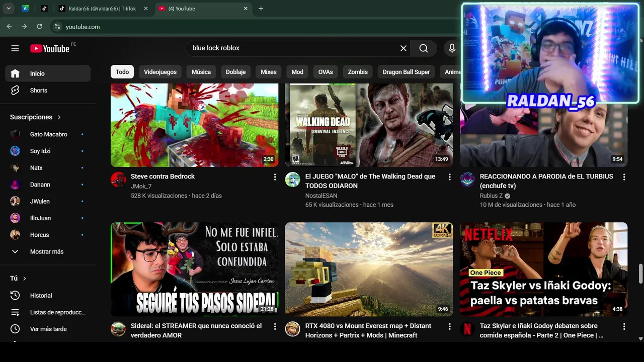This screenshot has height=362, width=644.
Task: Expand Mostrar más subscriptions
Action: [x=48, y=251]
